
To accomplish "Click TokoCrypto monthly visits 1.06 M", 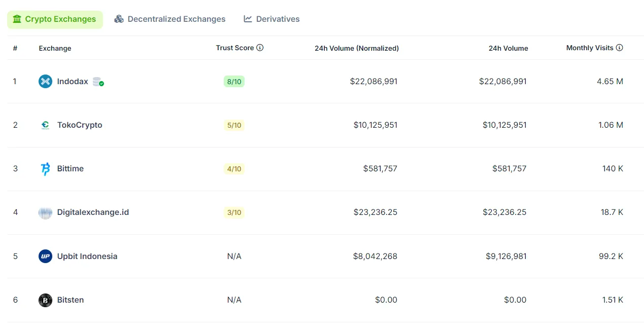I will click(611, 125).
